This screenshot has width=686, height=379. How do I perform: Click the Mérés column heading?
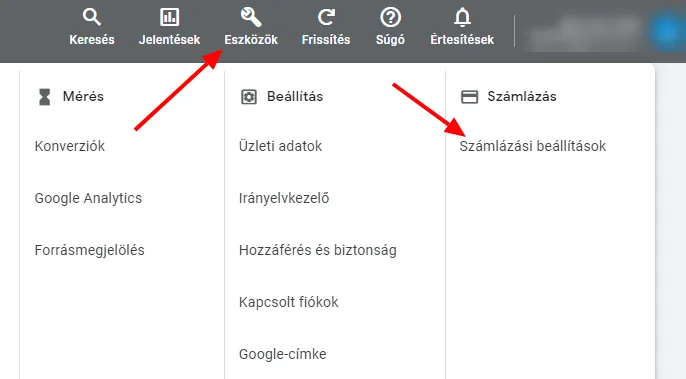(x=83, y=96)
